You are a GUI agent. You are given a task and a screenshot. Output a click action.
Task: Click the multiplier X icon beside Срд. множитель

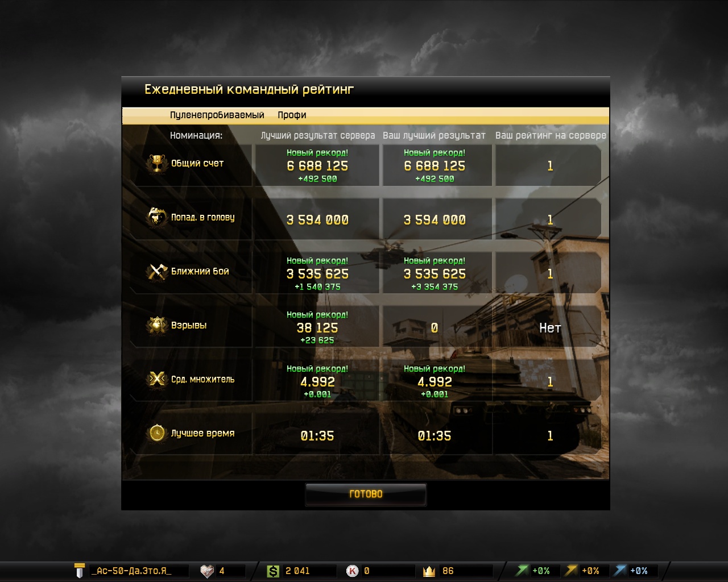[x=156, y=379]
